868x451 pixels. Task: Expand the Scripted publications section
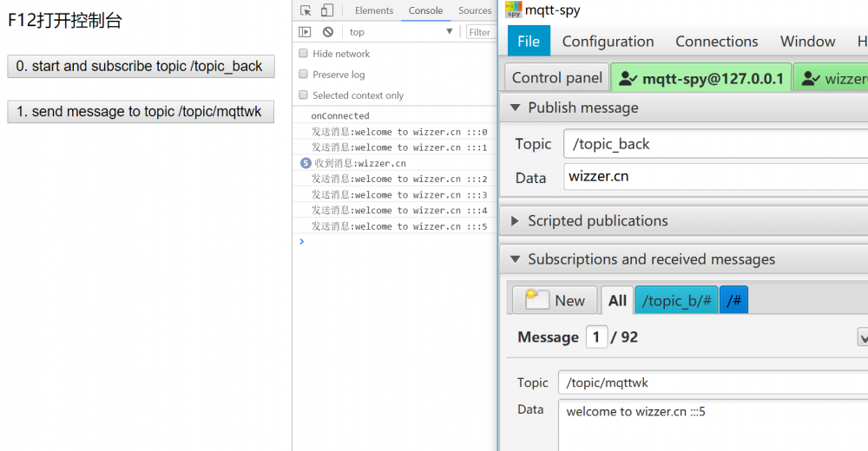click(516, 221)
